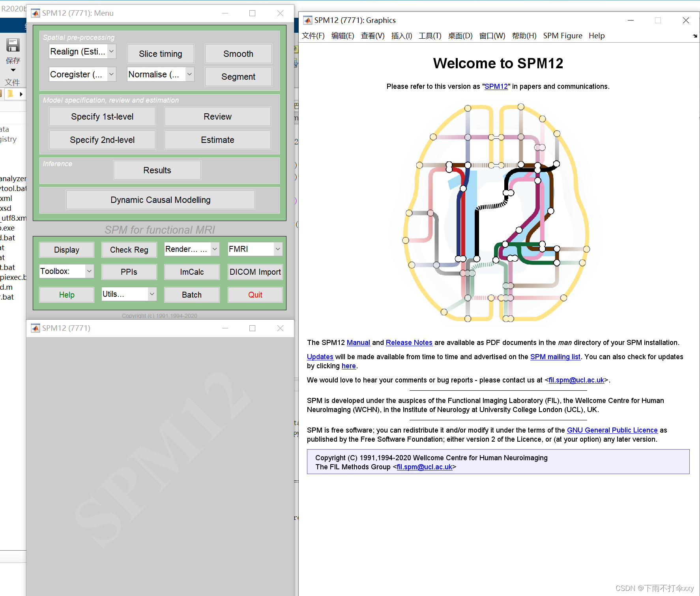Click the red Quit button
This screenshot has height=596, width=700.
255,295
